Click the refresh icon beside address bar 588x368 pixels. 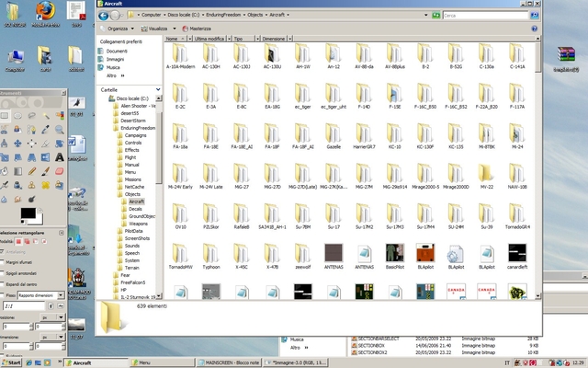click(x=435, y=16)
